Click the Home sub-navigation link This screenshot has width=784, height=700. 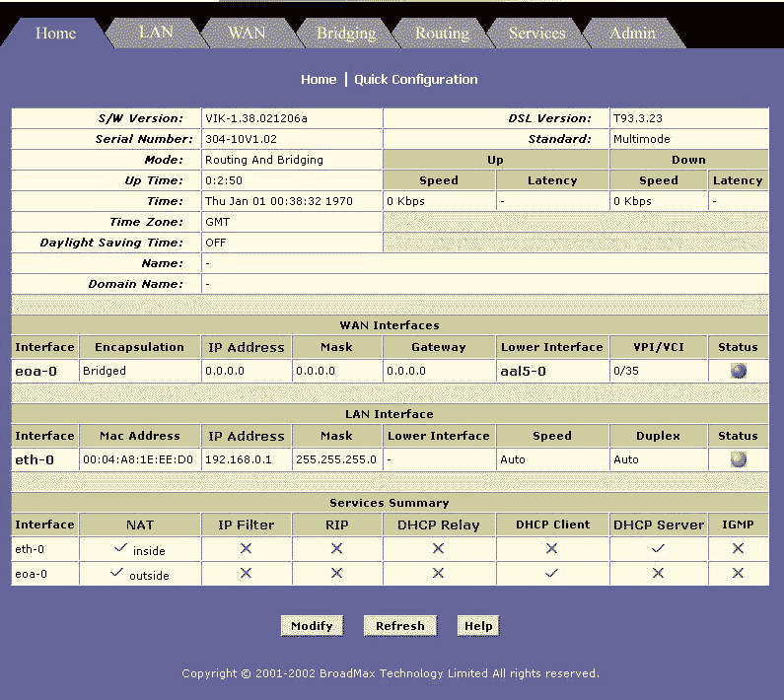pos(319,80)
